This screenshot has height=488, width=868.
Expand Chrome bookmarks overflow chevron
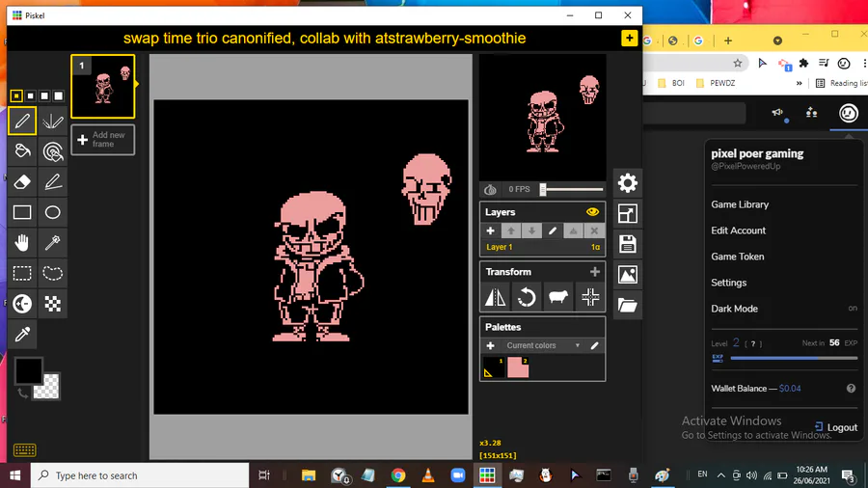pos(799,83)
